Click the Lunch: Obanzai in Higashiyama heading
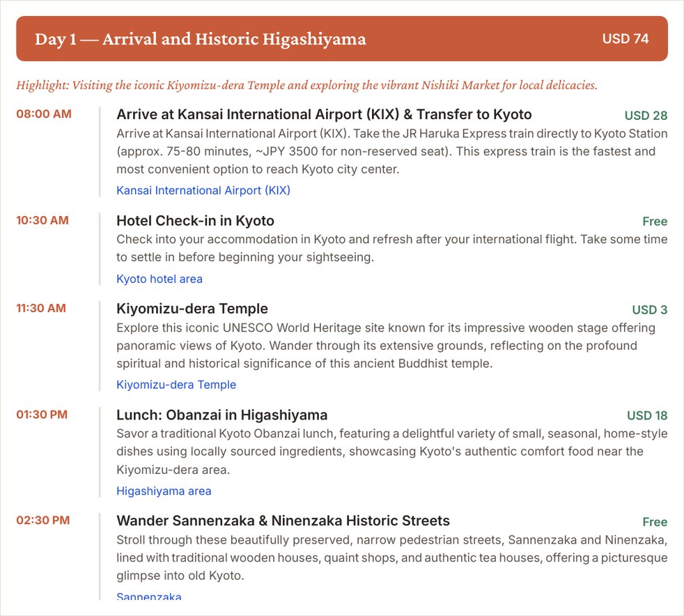The image size is (684, 616). [x=221, y=415]
